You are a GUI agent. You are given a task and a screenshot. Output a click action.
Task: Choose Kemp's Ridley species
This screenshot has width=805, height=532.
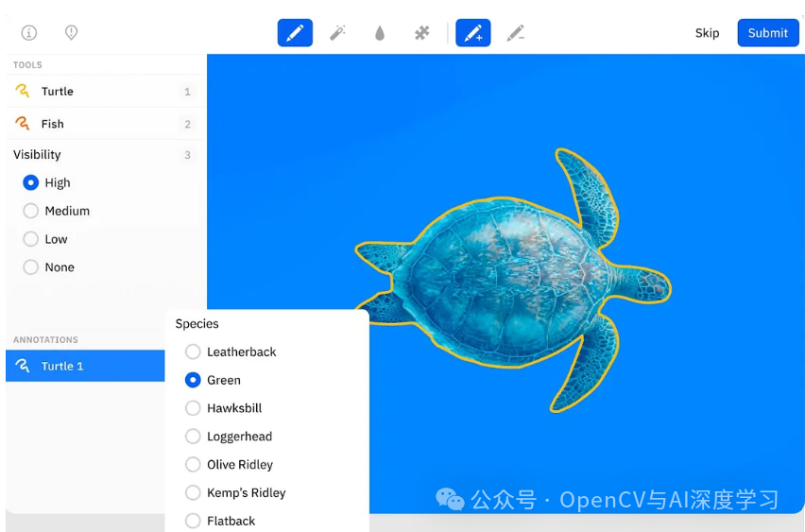point(193,492)
